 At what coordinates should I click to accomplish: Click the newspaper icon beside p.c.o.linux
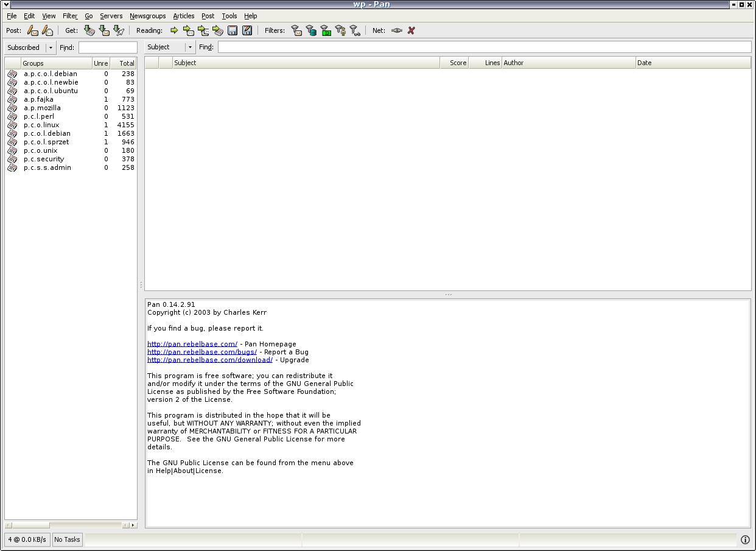point(12,125)
